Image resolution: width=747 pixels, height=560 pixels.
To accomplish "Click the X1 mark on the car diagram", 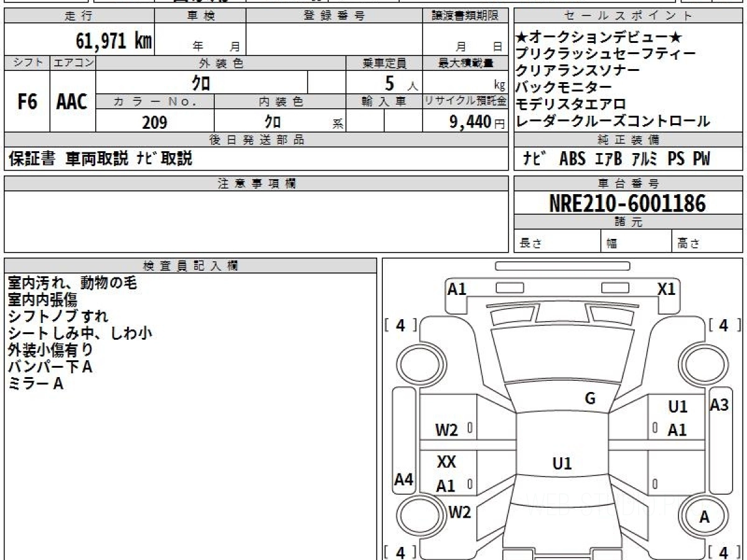I will click(667, 289).
